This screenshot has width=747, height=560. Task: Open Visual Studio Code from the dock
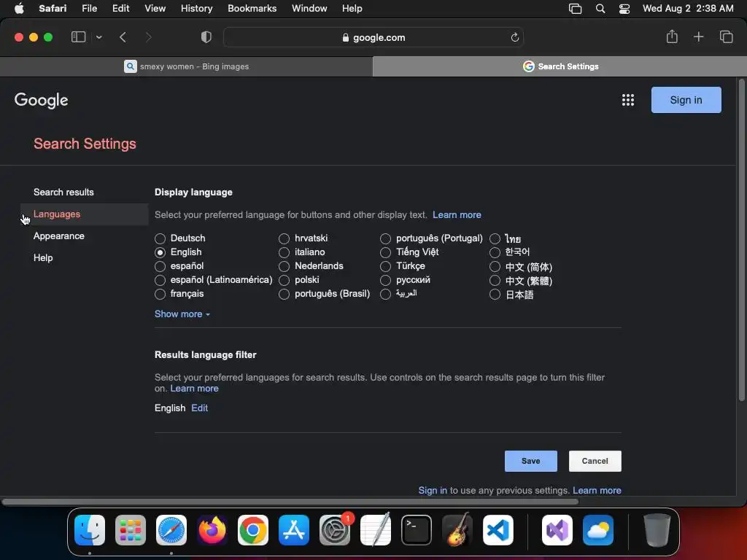pyautogui.click(x=498, y=530)
